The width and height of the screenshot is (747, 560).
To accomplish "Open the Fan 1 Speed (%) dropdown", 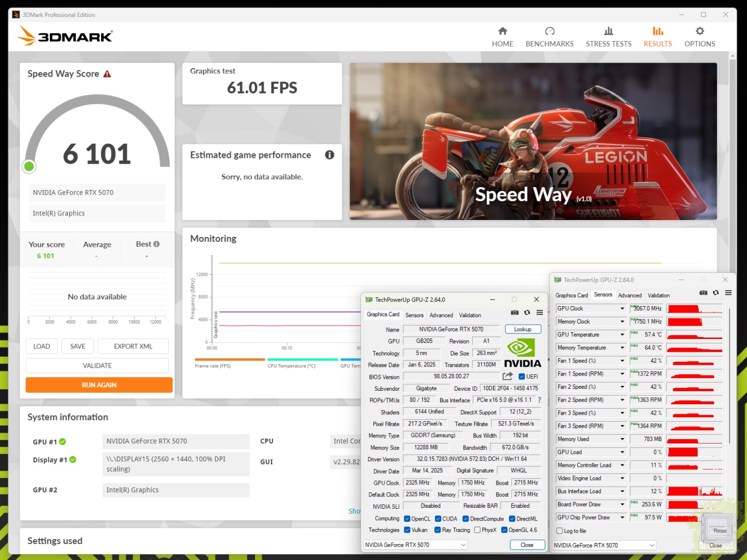I will 622,361.
